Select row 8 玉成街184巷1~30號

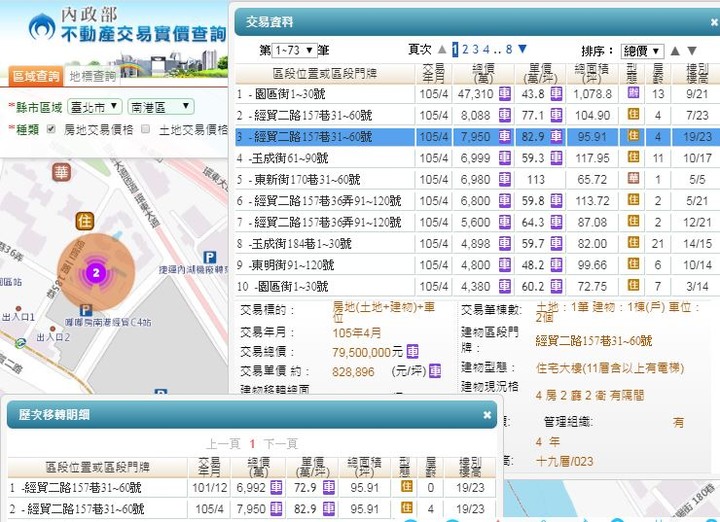pos(478,244)
